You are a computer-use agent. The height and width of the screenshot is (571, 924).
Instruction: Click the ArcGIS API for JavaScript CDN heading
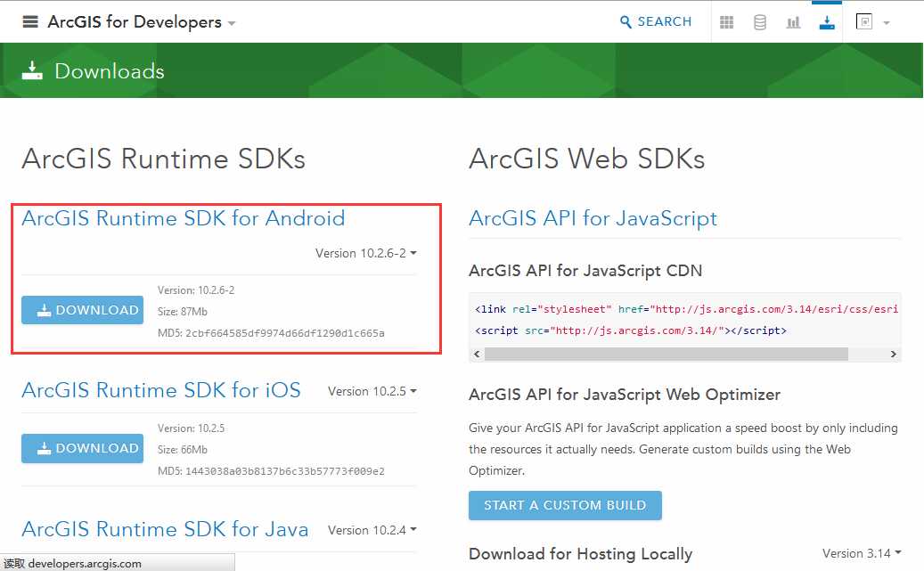click(x=585, y=271)
